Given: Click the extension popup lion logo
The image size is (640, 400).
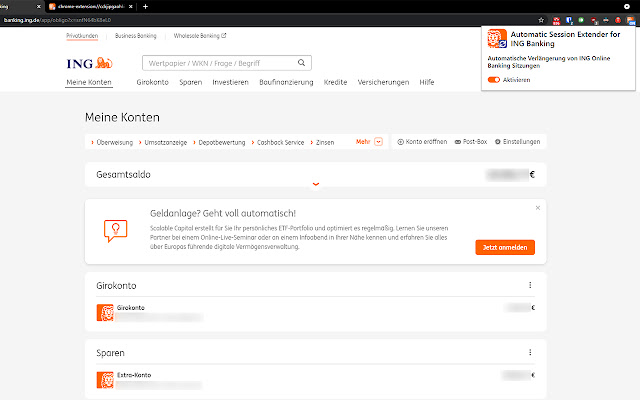Looking at the screenshot, I should (x=497, y=39).
